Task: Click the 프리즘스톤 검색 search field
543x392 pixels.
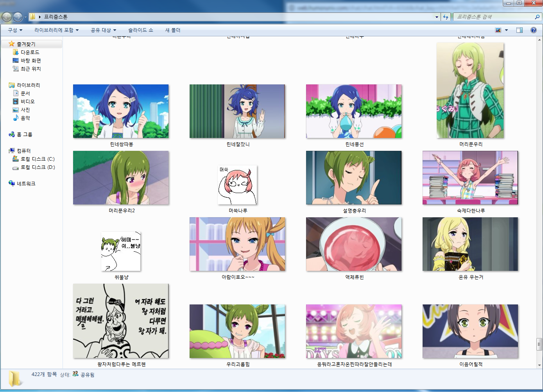Action: coord(494,17)
